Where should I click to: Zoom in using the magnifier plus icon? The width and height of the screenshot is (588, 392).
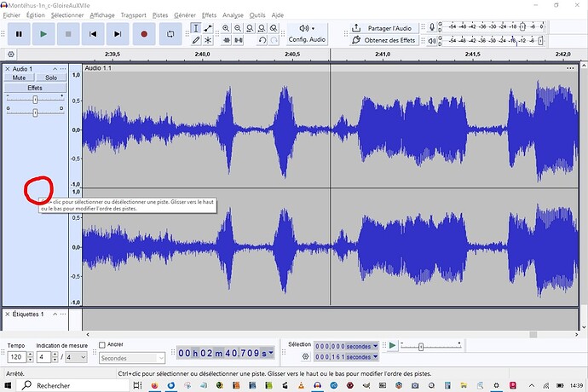coord(226,28)
